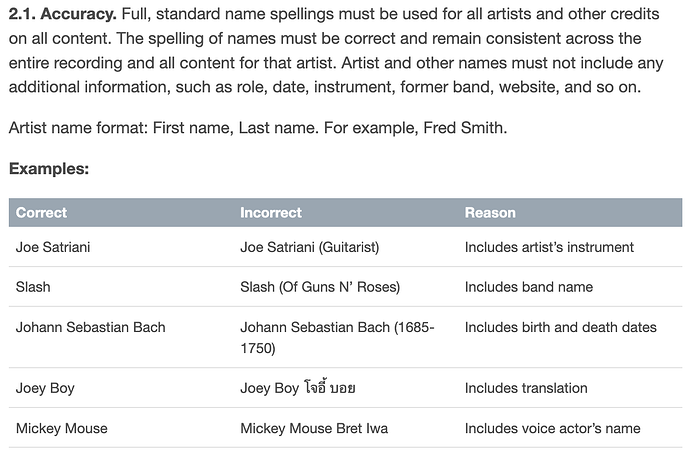Click Joey Boy entry with Thai text

coord(298,388)
